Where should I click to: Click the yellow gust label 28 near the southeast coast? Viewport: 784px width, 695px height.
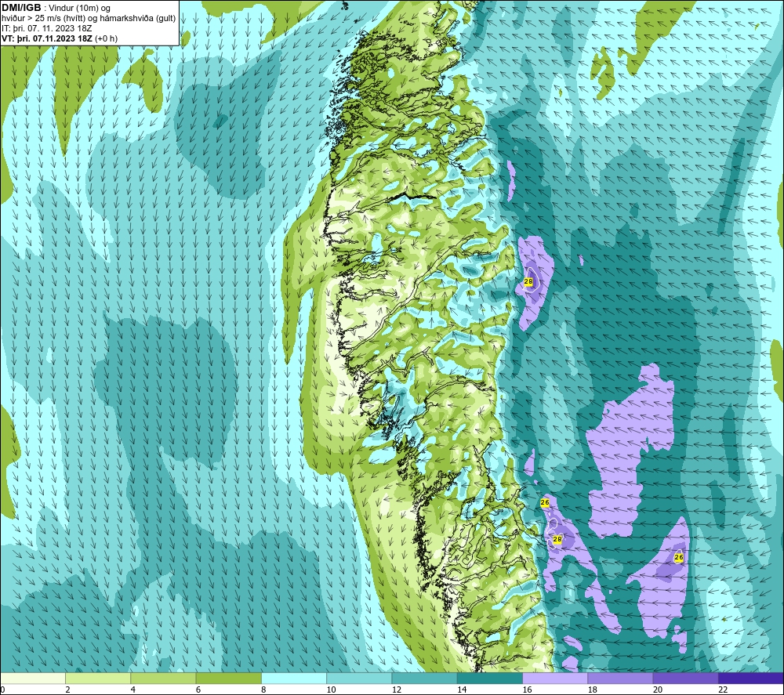557,539
